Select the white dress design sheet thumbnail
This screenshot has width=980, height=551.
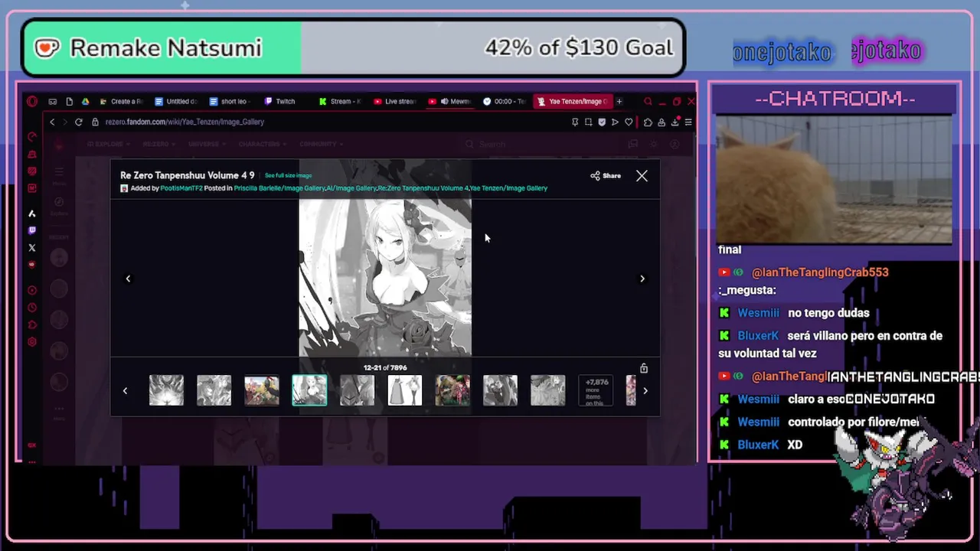[404, 390]
